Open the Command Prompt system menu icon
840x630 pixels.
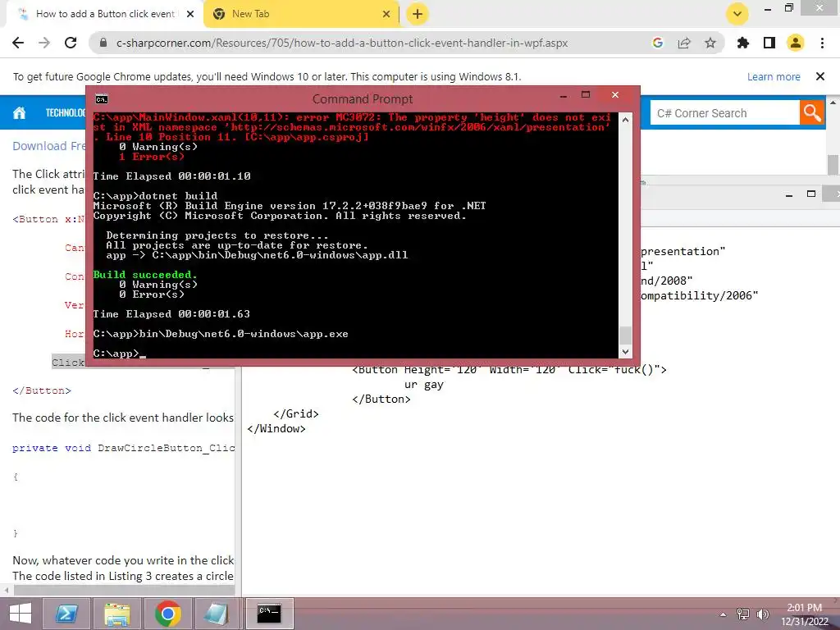(x=101, y=99)
